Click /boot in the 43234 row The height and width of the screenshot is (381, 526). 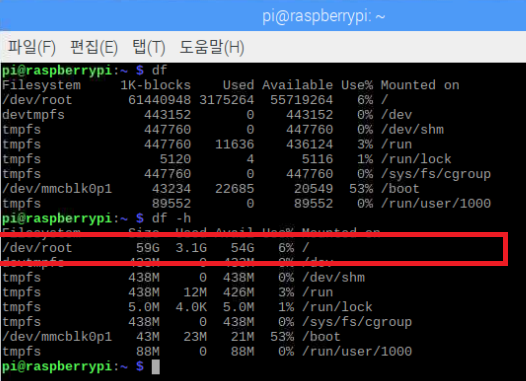click(400, 188)
